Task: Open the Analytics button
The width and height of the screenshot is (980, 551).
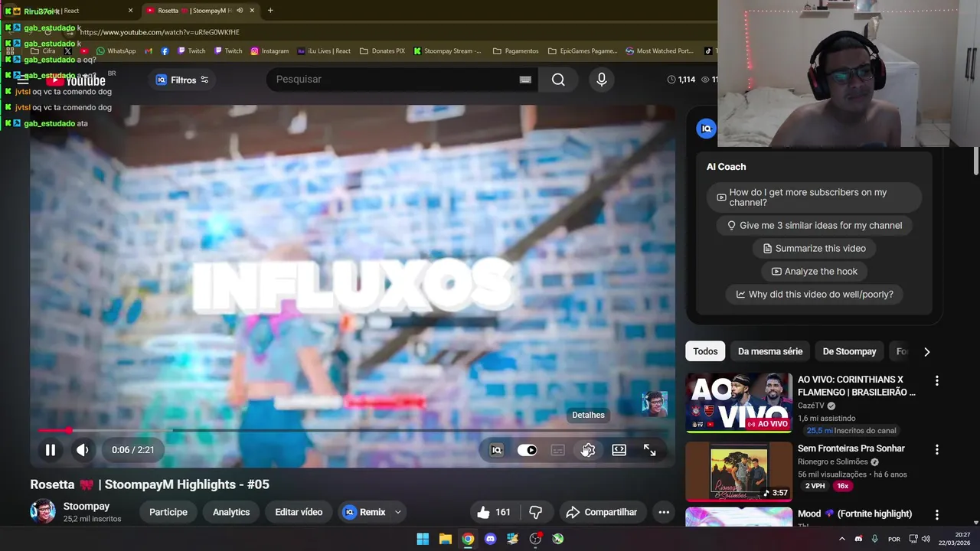Action: pyautogui.click(x=231, y=512)
